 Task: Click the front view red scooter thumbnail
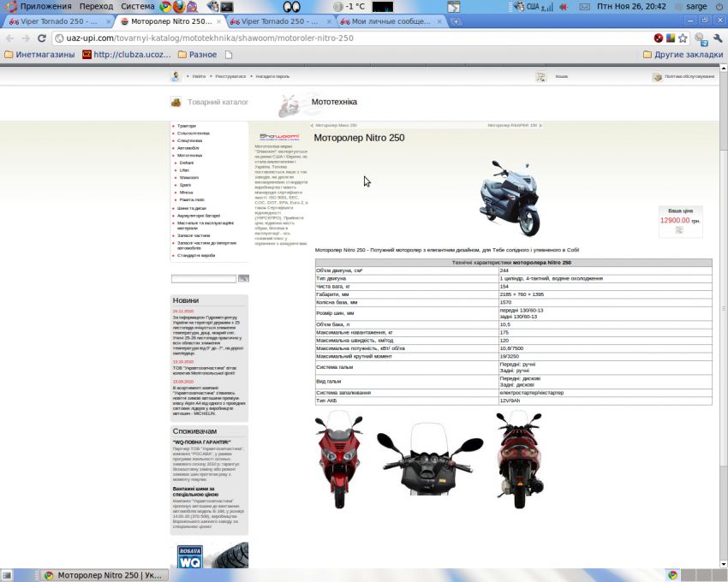click(339, 460)
